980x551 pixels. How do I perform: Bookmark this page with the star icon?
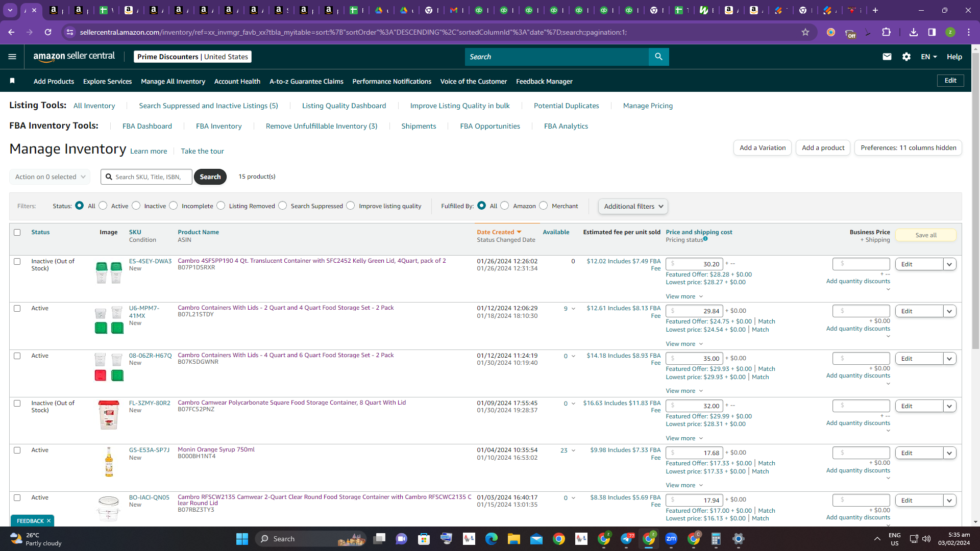(x=805, y=32)
